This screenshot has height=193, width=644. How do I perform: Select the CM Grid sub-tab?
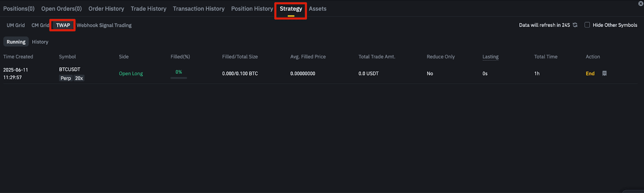point(40,25)
